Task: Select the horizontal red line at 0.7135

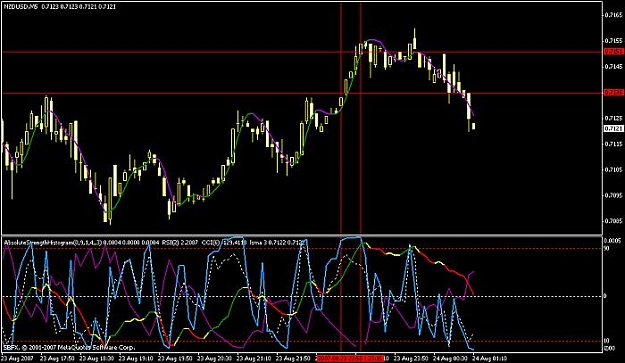Action: 302,93
